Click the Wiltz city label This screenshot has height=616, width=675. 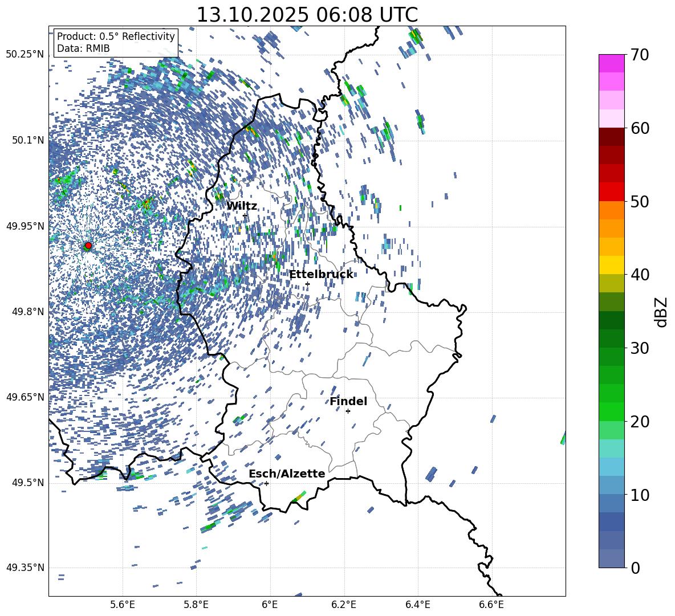tap(242, 206)
